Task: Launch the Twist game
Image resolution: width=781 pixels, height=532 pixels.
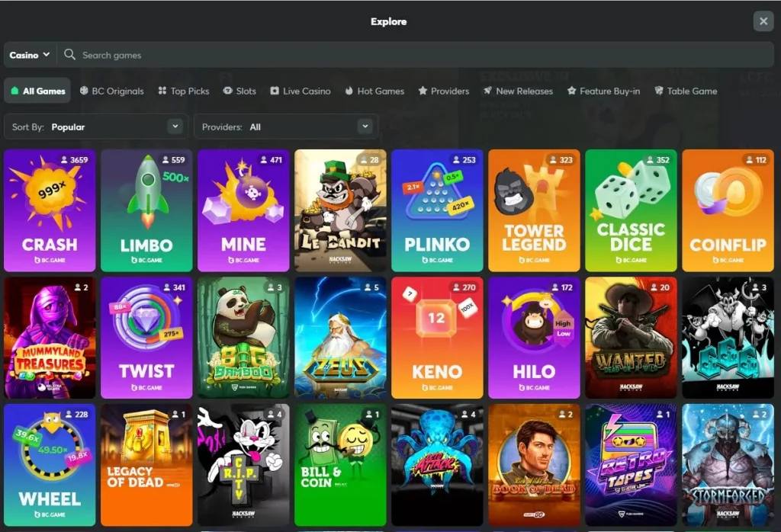Action: (146, 338)
